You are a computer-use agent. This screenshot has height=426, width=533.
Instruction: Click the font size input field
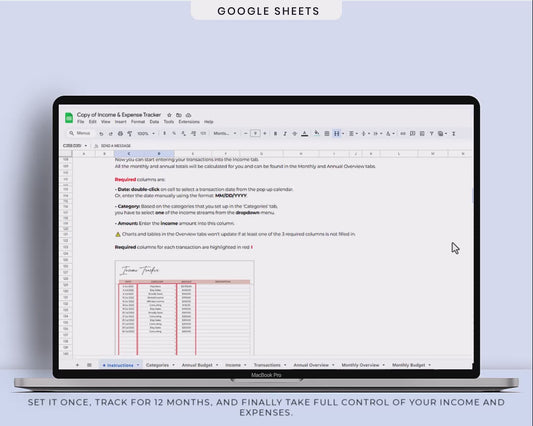pyautogui.click(x=255, y=133)
